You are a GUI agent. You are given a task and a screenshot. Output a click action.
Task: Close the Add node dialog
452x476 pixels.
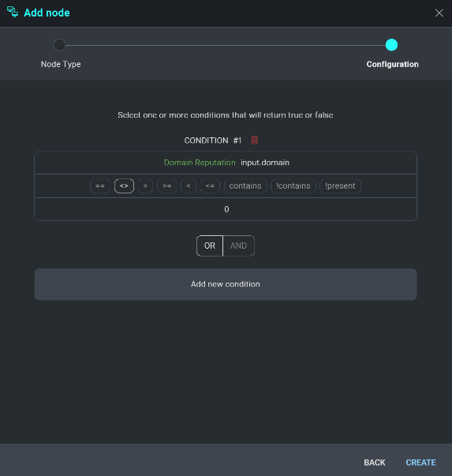click(x=439, y=13)
